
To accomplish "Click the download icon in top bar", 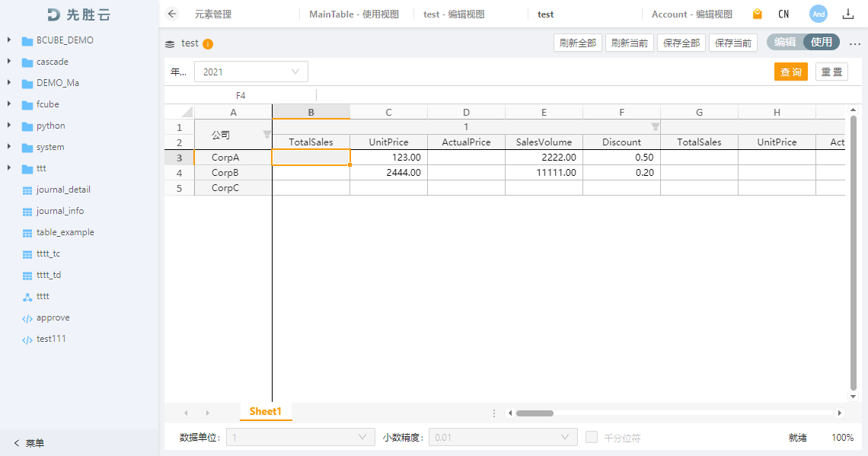I will pyautogui.click(x=847, y=14).
